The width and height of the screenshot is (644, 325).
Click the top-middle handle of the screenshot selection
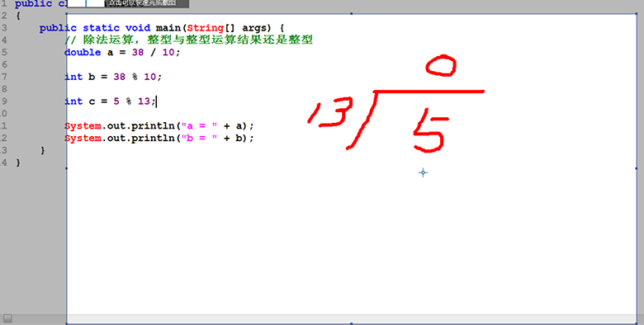352,13
